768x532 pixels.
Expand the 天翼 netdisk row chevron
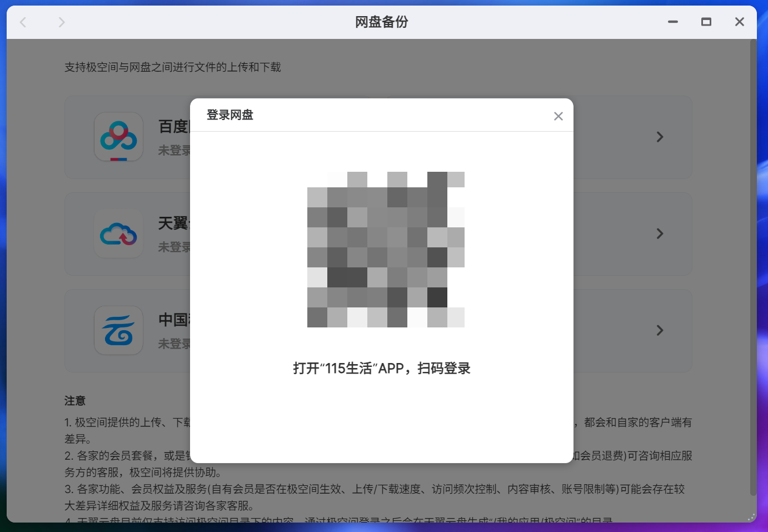pos(660,233)
